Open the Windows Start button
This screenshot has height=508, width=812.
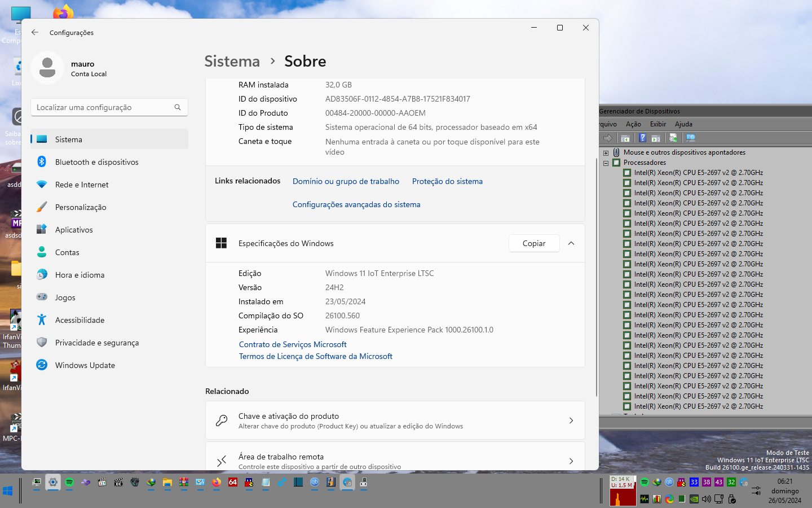(x=7, y=491)
